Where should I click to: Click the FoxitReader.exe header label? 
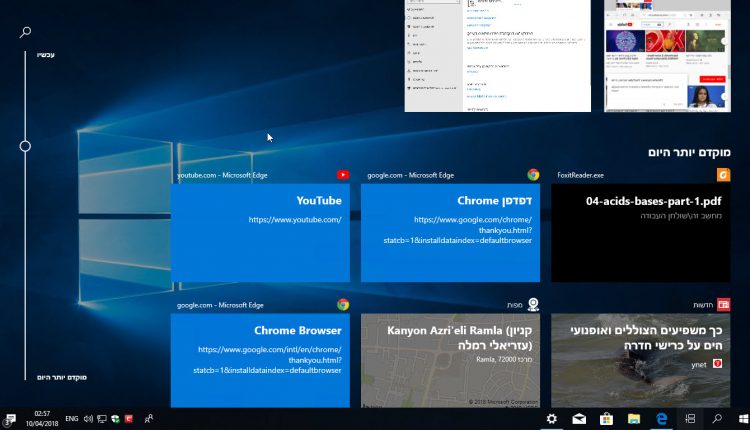coord(580,176)
